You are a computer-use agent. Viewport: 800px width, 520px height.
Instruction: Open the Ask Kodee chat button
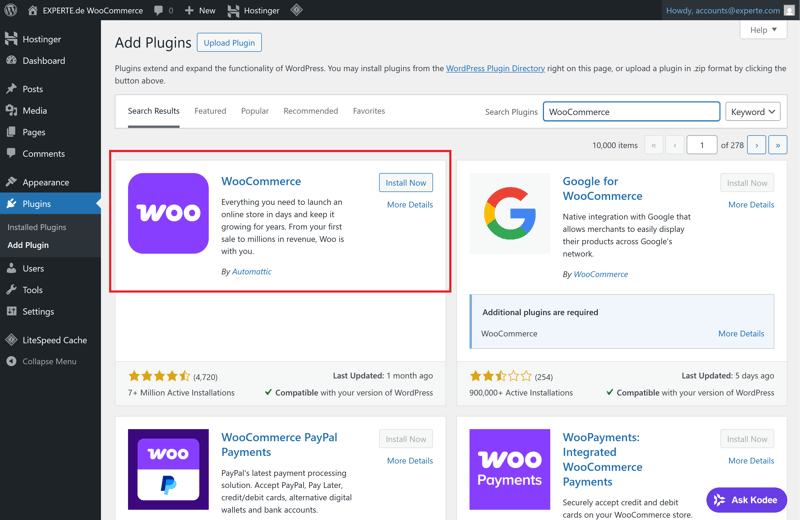point(746,499)
